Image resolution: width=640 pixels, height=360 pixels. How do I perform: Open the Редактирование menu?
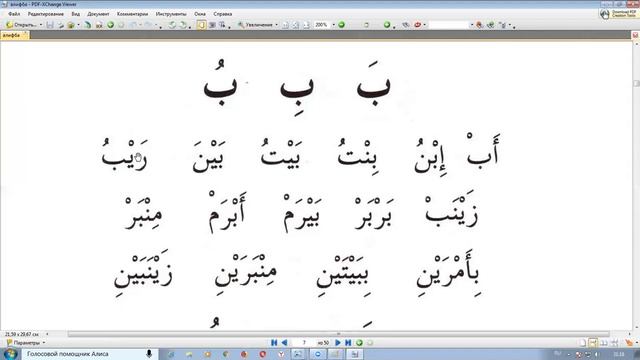46,14
